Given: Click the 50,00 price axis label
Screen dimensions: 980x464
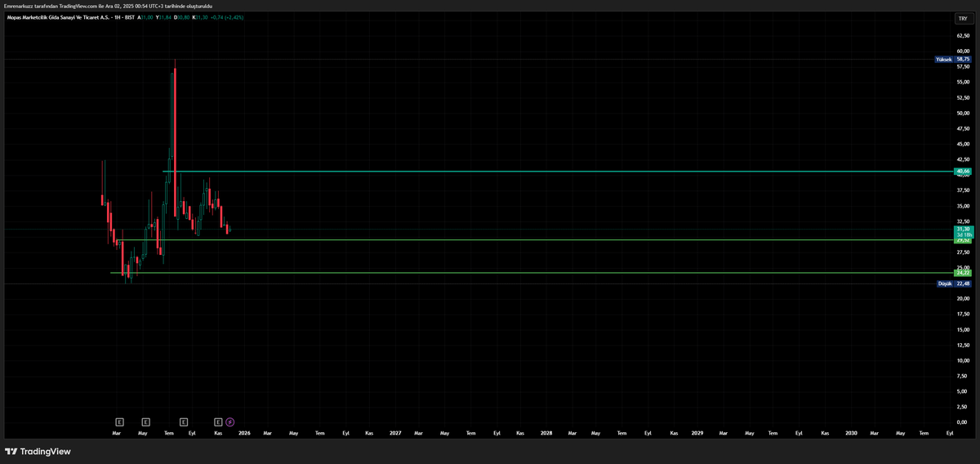Looking at the screenshot, I should point(963,113).
